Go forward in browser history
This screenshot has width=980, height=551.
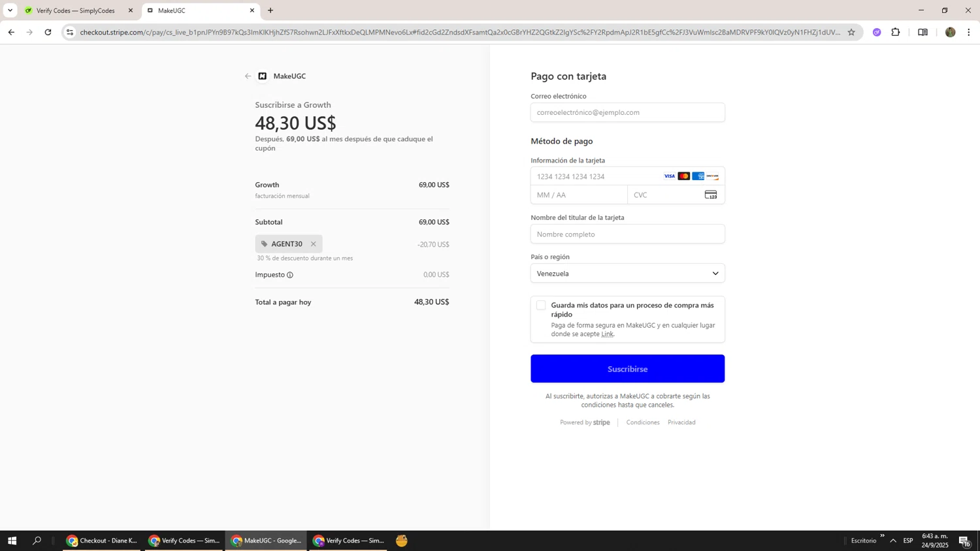tap(29, 32)
